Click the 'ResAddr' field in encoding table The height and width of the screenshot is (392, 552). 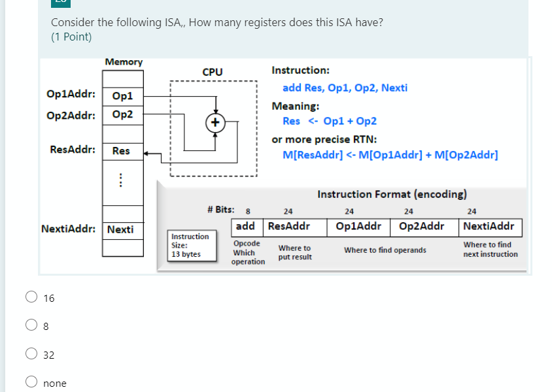[x=295, y=227]
